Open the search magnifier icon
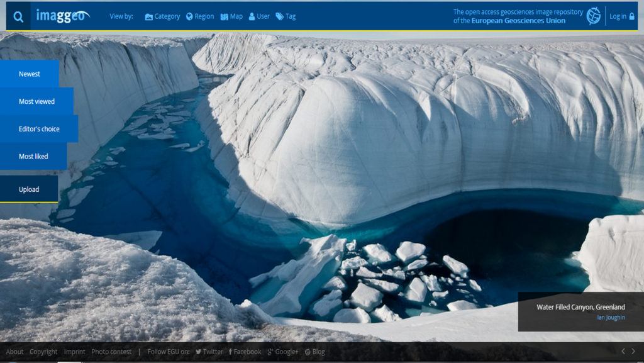This screenshot has width=644, height=363. click(x=18, y=17)
